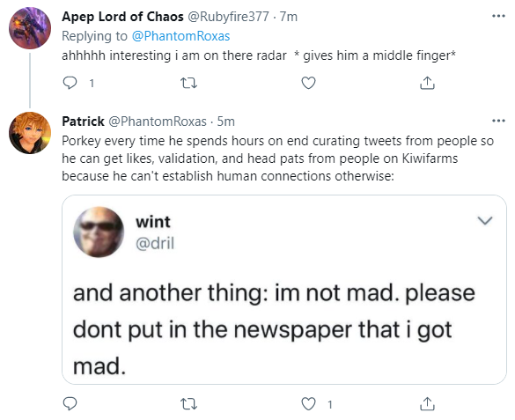
Task: Share the Apep Lord of Chaos tweet
Action: pos(427,83)
